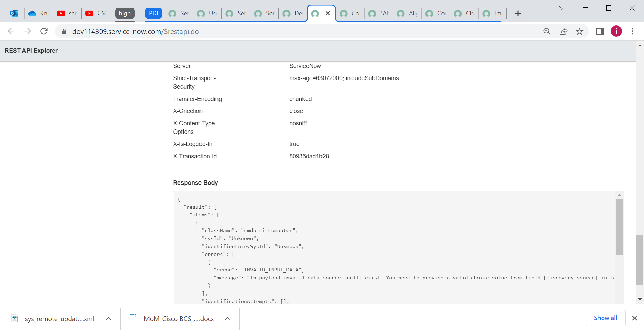Click the page scrollbar down arrow
The width and height of the screenshot is (644, 333).
640,299
